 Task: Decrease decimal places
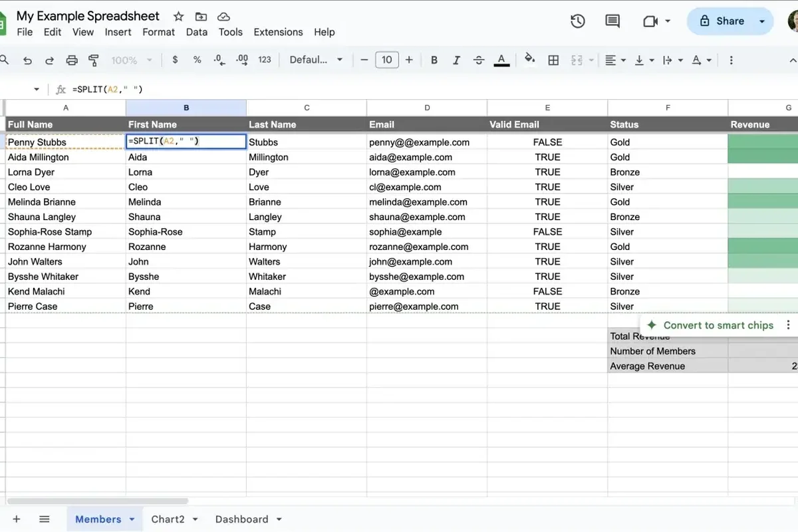click(219, 60)
